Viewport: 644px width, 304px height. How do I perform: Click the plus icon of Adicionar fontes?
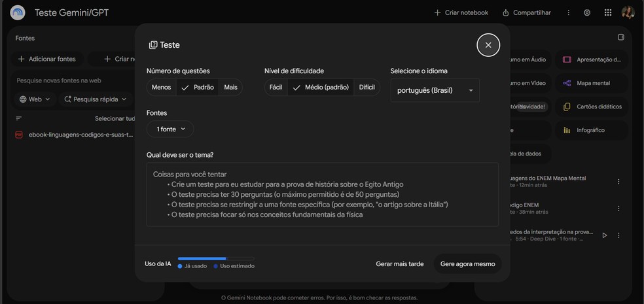[x=22, y=59]
